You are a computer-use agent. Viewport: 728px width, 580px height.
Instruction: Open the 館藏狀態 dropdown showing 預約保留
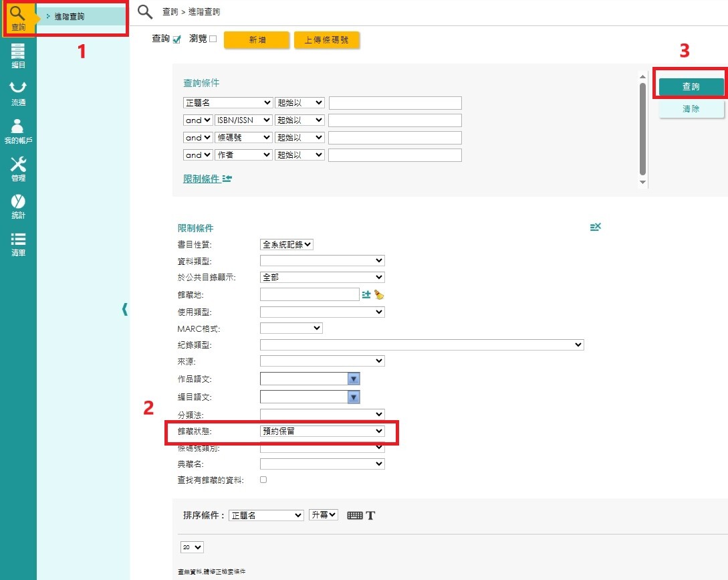point(322,431)
